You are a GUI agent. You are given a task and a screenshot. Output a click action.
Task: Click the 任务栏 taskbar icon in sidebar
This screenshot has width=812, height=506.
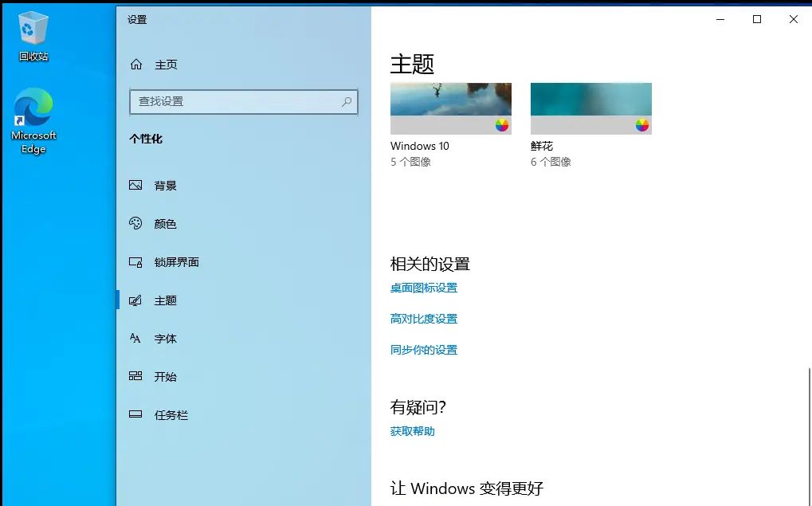click(135, 414)
